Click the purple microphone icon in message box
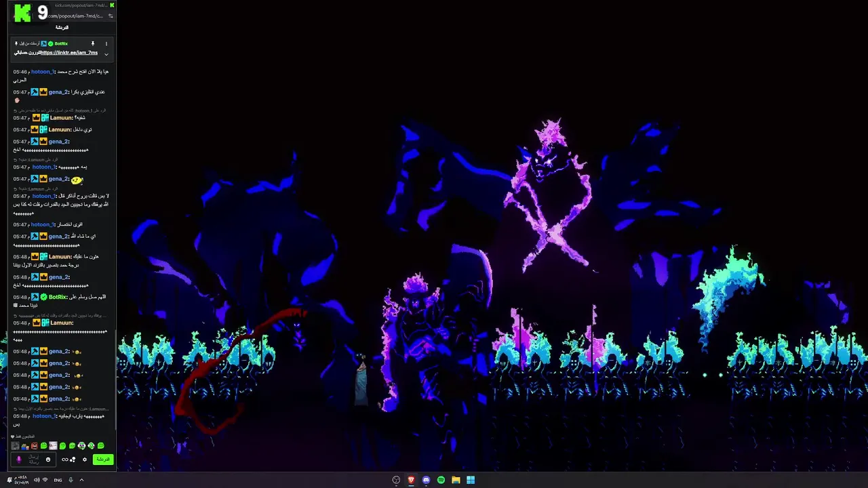Image resolution: width=868 pixels, height=488 pixels. (19, 460)
